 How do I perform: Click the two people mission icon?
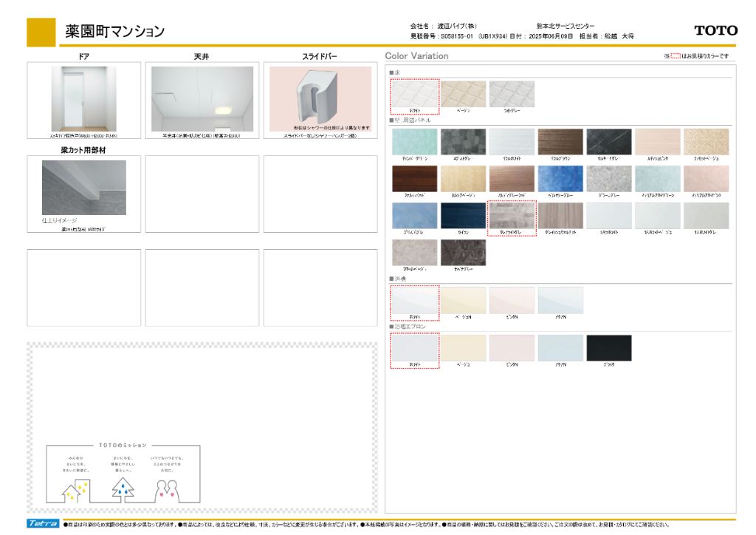coord(166,489)
